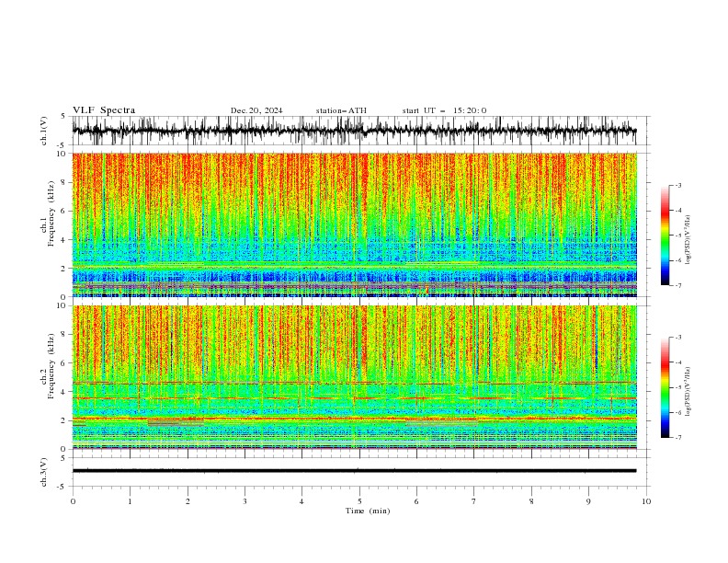Image resolution: width=728 pixels, height=563 pixels.
Task: Click the "Time (min)" axis label
Action: (368, 511)
